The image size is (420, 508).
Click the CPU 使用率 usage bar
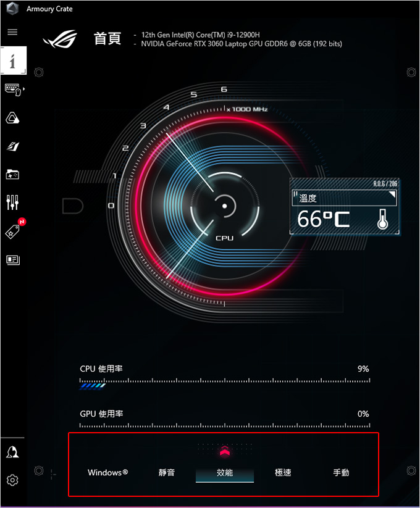pyautogui.click(x=225, y=383)
